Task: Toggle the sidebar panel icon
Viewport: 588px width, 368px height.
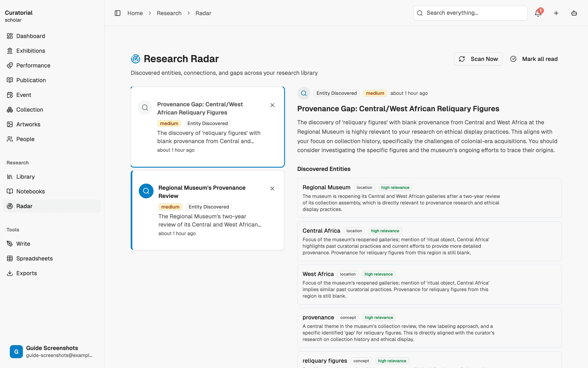Action: point(118,13)
